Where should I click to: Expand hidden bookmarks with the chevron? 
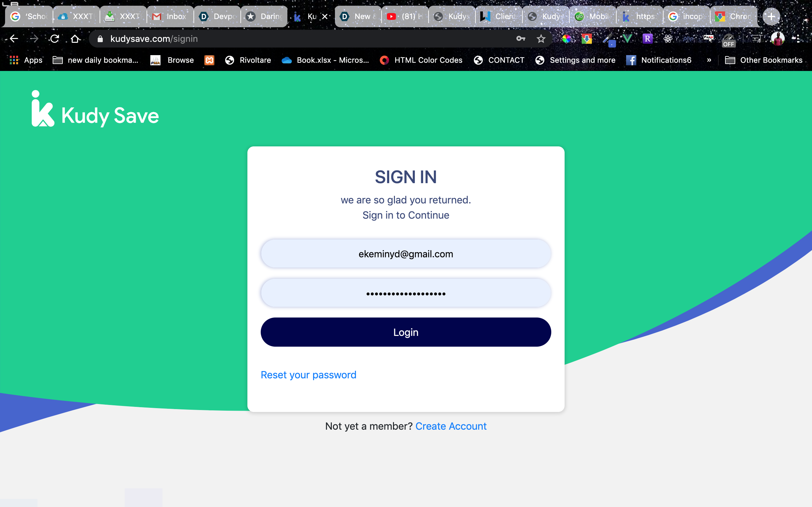(x=709, y=60)
